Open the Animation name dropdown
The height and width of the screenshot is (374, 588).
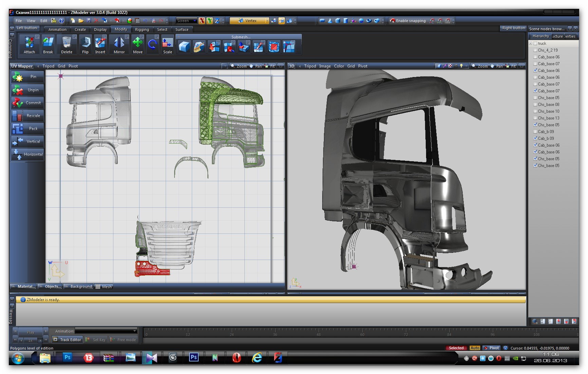(x=106, y=331)
